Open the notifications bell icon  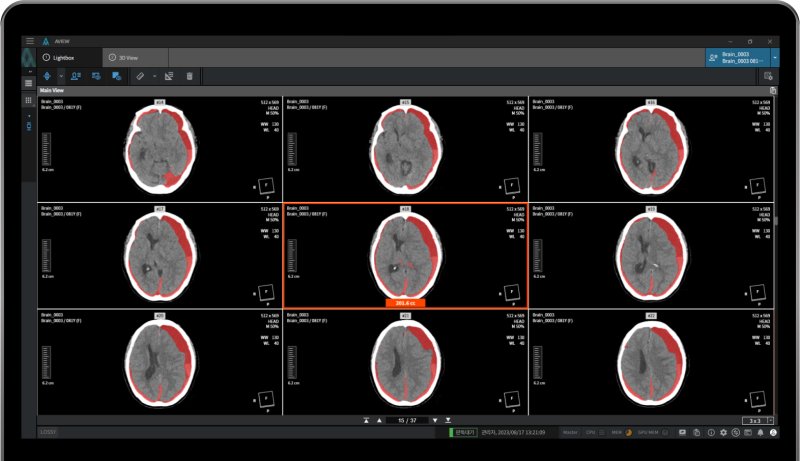point(761,432)
